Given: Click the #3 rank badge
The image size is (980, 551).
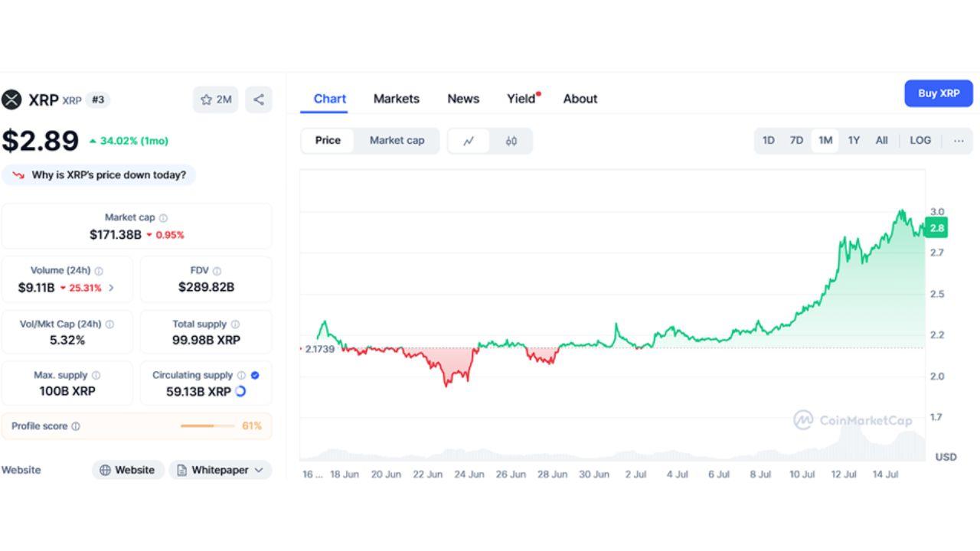Looking at the screenshot, I should point(98,99).
